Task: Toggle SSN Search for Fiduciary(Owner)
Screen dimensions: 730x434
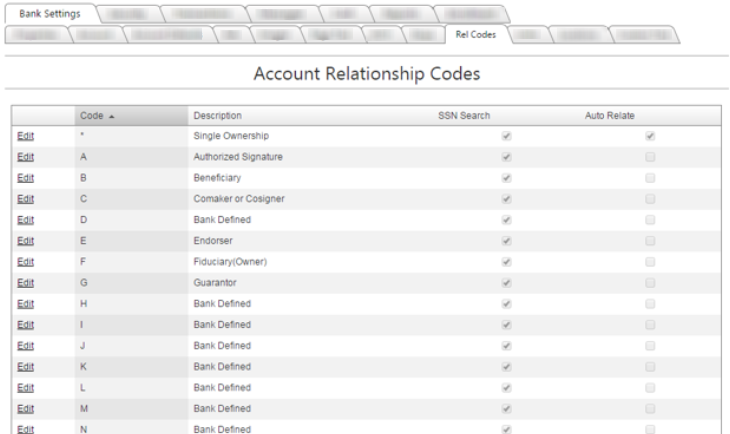Action: (x=506, y=262)
